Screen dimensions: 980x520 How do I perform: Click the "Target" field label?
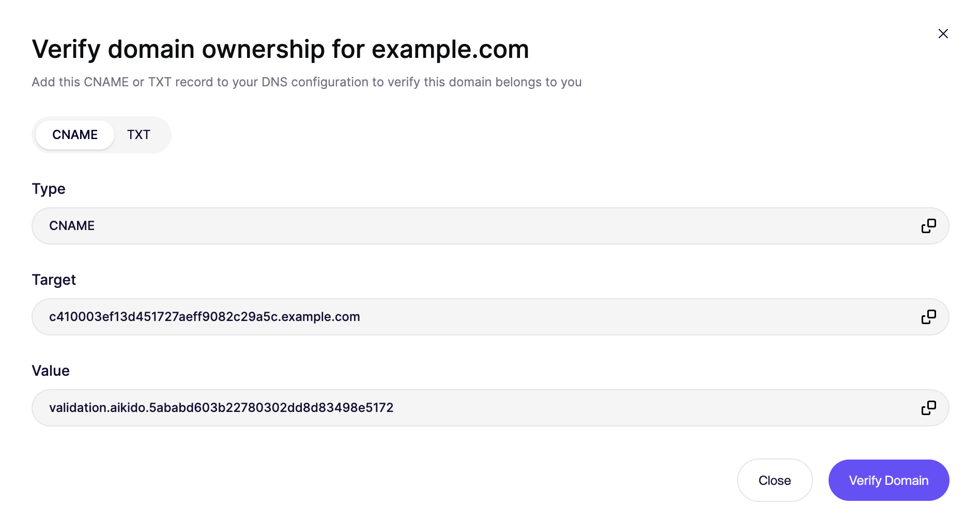54,280
